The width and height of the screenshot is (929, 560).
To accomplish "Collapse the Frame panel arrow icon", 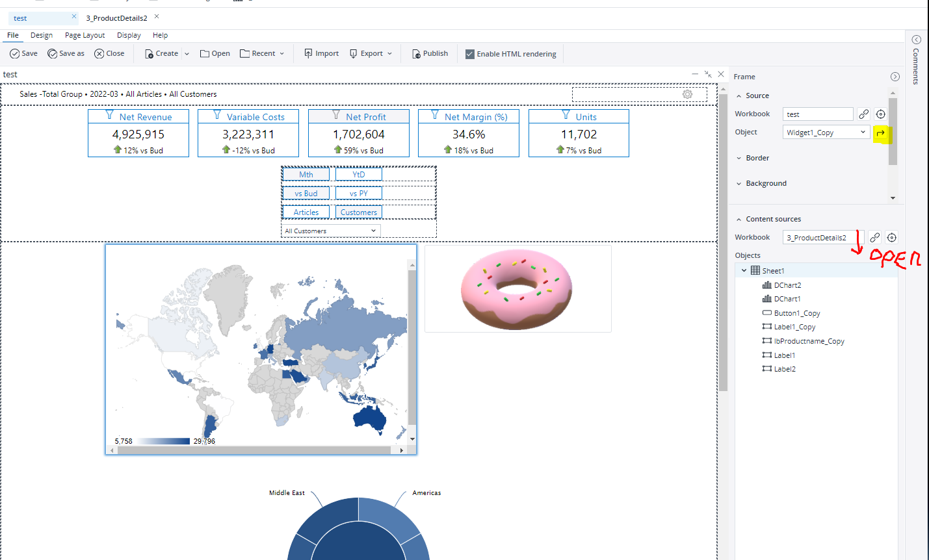I will (895, 77).
